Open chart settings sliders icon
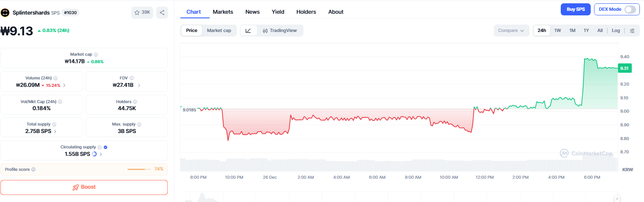 tap(632, 30)
